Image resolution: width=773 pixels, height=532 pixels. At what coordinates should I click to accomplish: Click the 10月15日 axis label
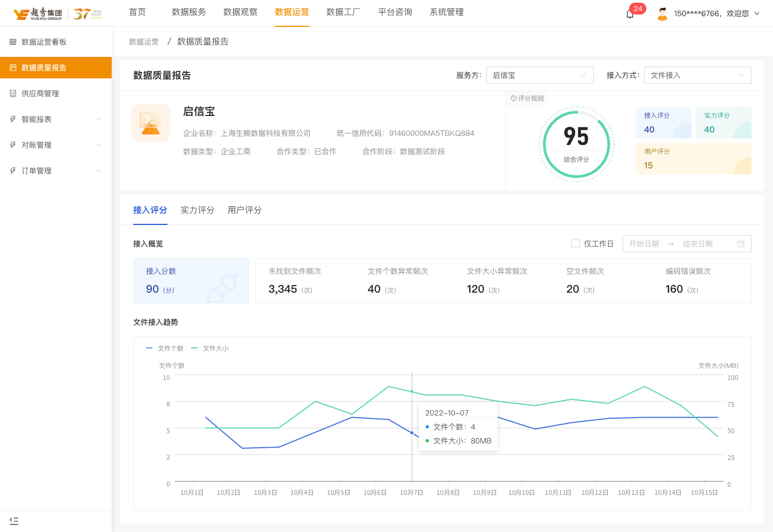(704, 493)
